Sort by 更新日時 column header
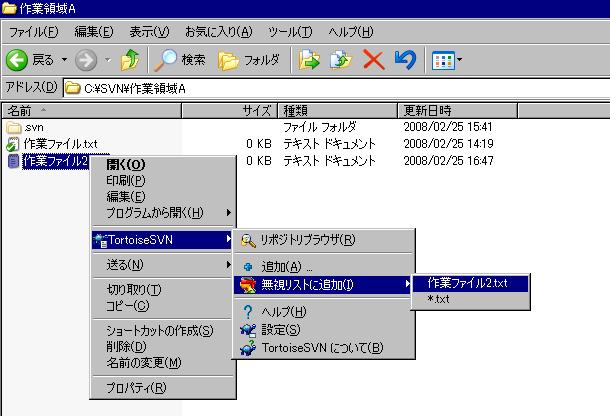 pyautogui.click(x=458, y=111)
